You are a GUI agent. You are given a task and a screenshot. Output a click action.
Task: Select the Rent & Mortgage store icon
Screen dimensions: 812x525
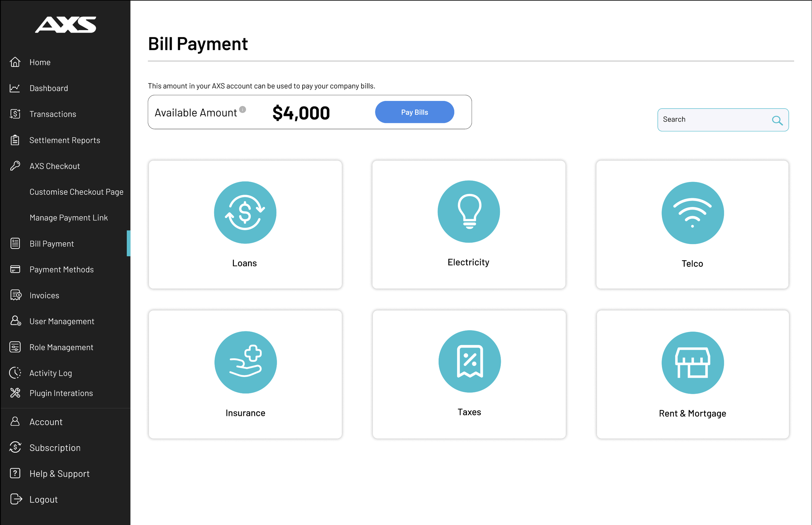692,363
